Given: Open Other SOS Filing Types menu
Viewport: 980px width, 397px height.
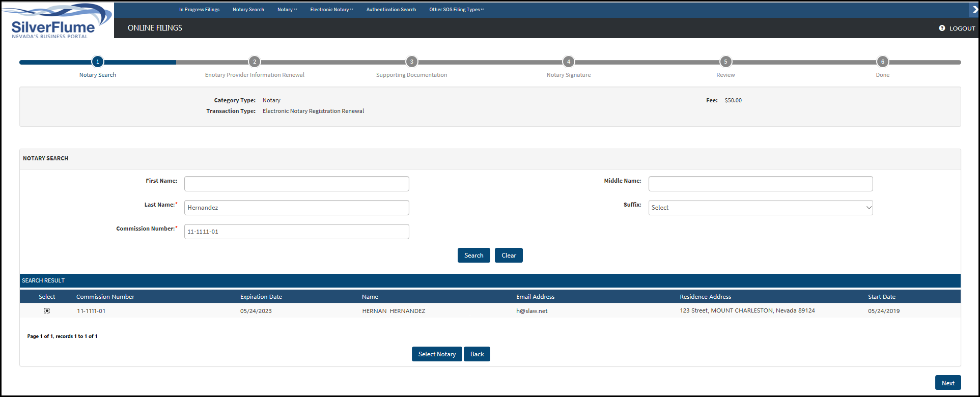Looking at the screenshot, I should (x=456, y=10).
